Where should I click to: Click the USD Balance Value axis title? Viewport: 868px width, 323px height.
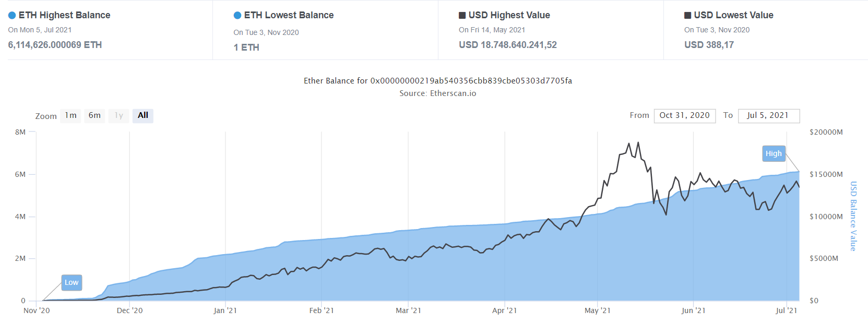click(x=853, y=216)
